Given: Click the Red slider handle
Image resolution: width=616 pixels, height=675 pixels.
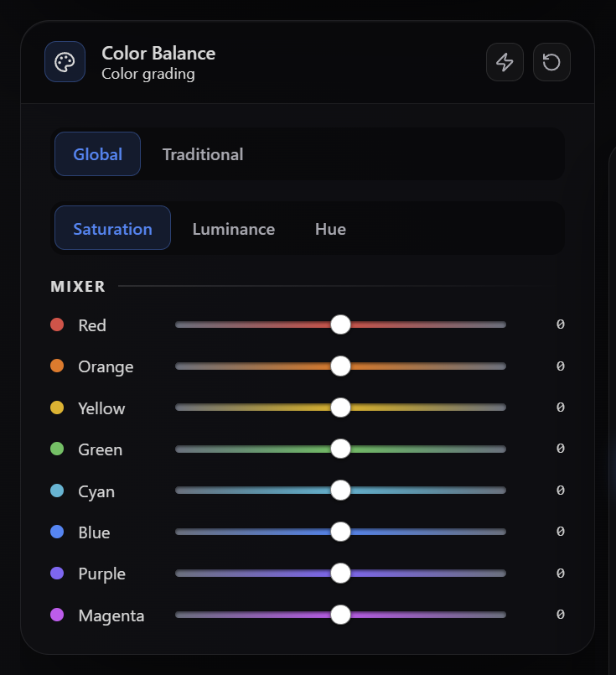Looking at the screenshot, I should point(341,325).
